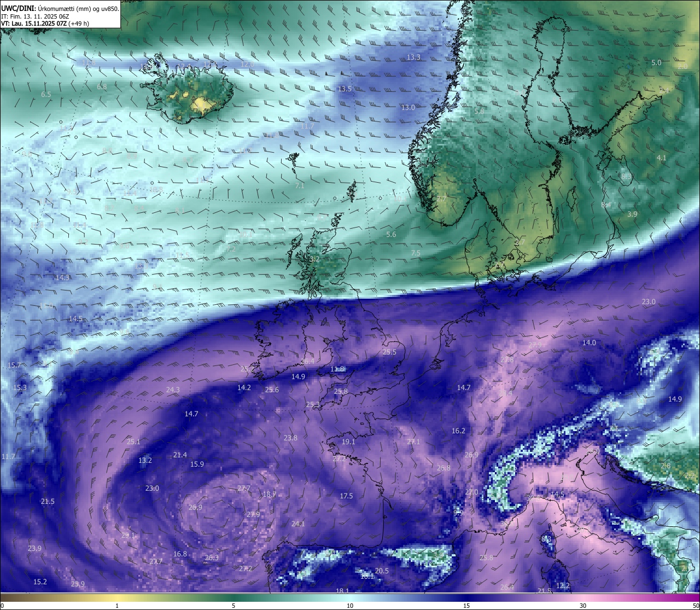
Task: Click the map value "25.5"
Action: 389,352
